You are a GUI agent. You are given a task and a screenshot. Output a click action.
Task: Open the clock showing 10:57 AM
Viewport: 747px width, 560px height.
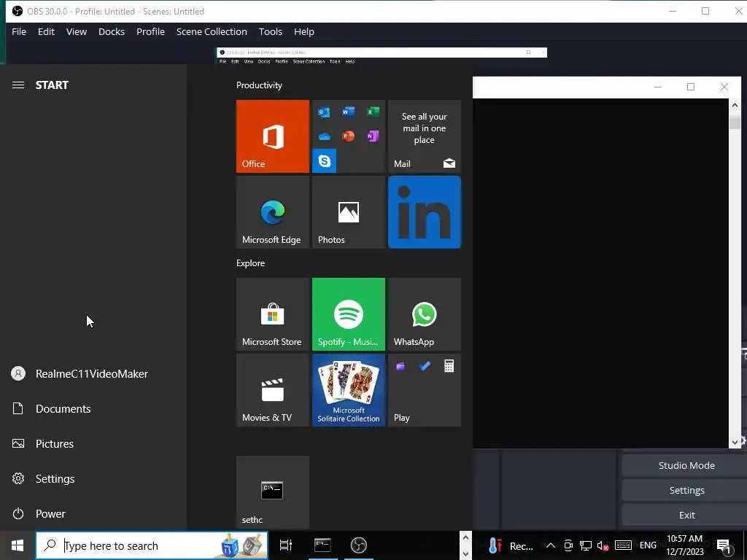coord(684,545)
